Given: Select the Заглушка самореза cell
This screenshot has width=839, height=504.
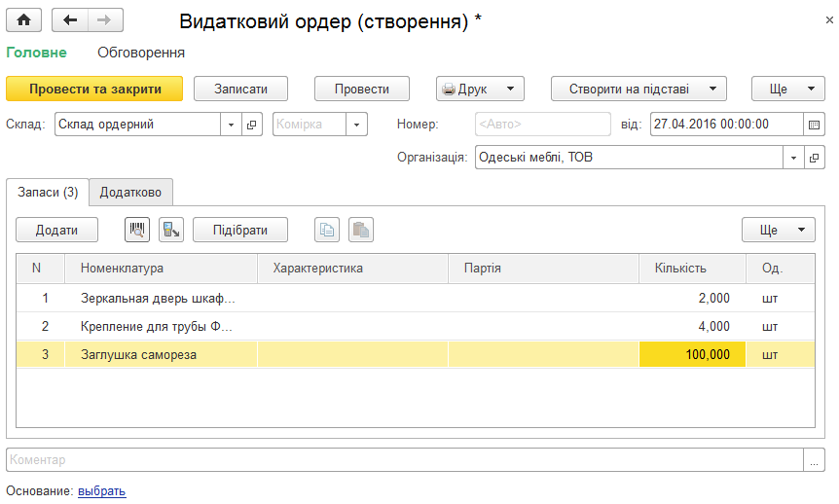Looking at the screenshot, I should click(161, 355).
